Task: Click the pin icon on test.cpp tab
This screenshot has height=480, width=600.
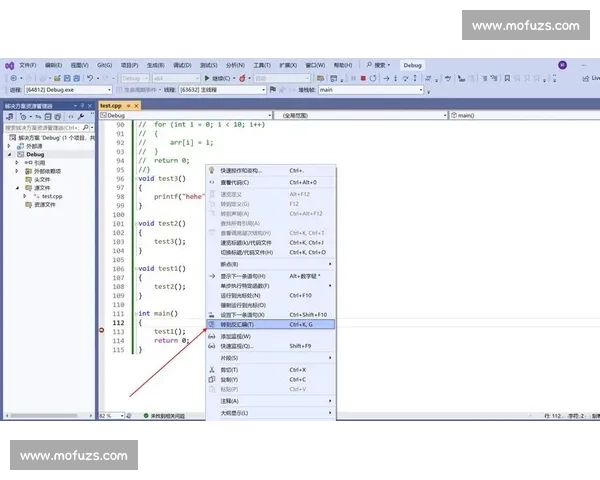Action: pos(127,105)
